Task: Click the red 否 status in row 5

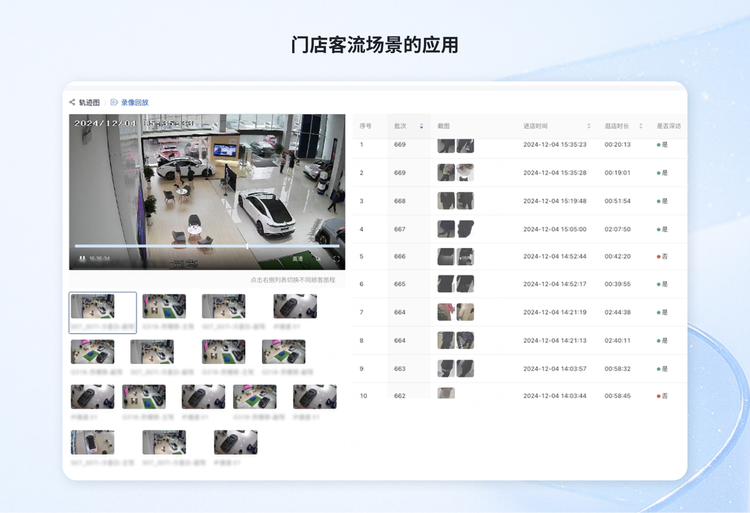Action: (x=662, y=256)
